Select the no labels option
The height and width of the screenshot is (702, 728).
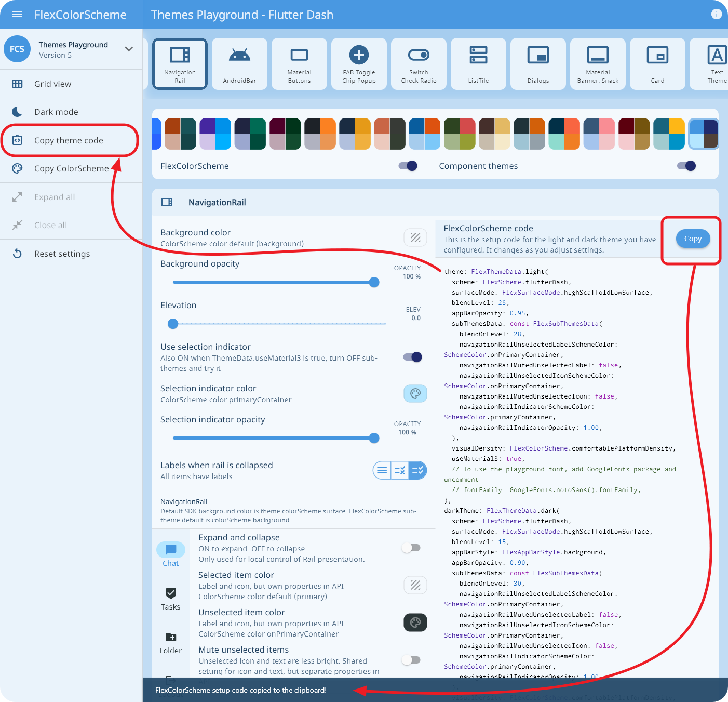[382, 470]
